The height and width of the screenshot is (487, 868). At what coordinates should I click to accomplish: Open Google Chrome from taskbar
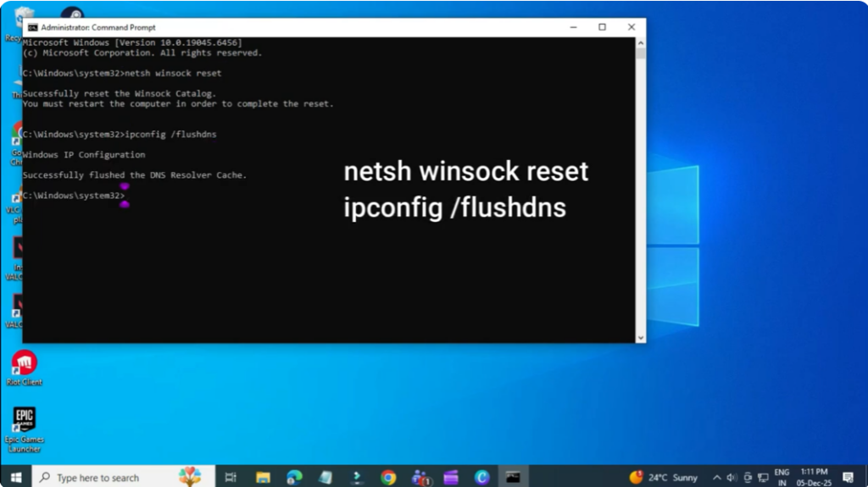tap(388, 477)
